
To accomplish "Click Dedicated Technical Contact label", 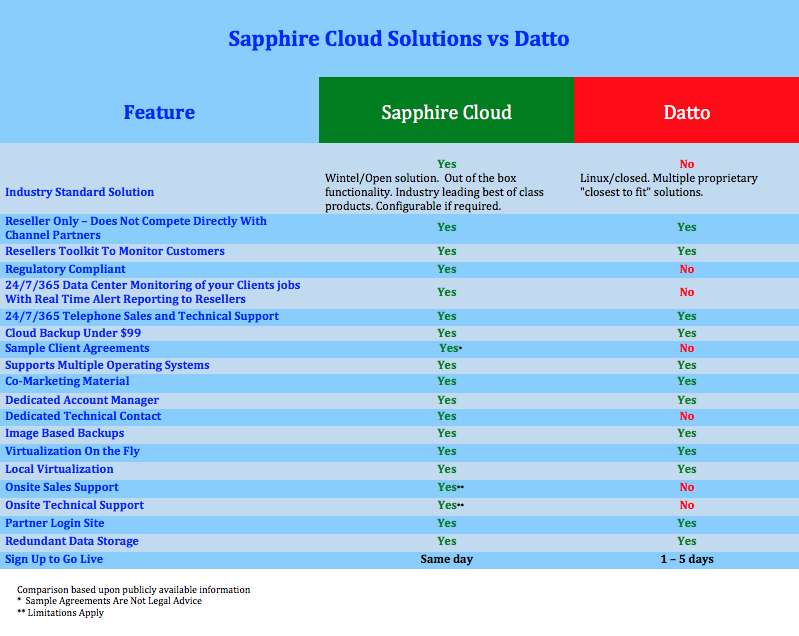I will pyautogui.click(x=83, y=416).
